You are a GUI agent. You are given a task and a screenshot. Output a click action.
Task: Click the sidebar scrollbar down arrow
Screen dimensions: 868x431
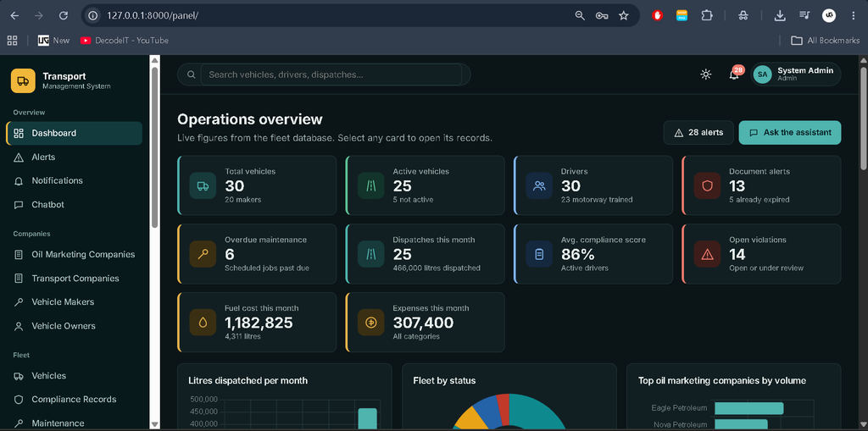[154, 425]
